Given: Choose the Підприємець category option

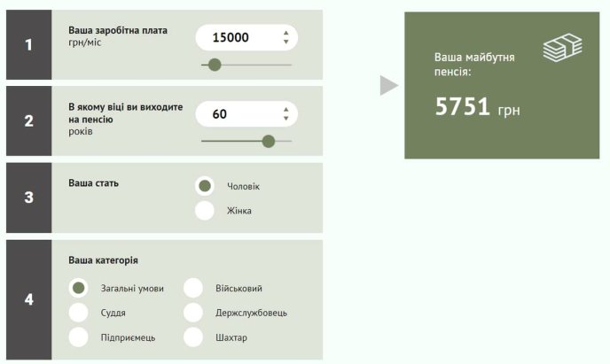Looking at the screenshot, I should click(x=79, y=337).
